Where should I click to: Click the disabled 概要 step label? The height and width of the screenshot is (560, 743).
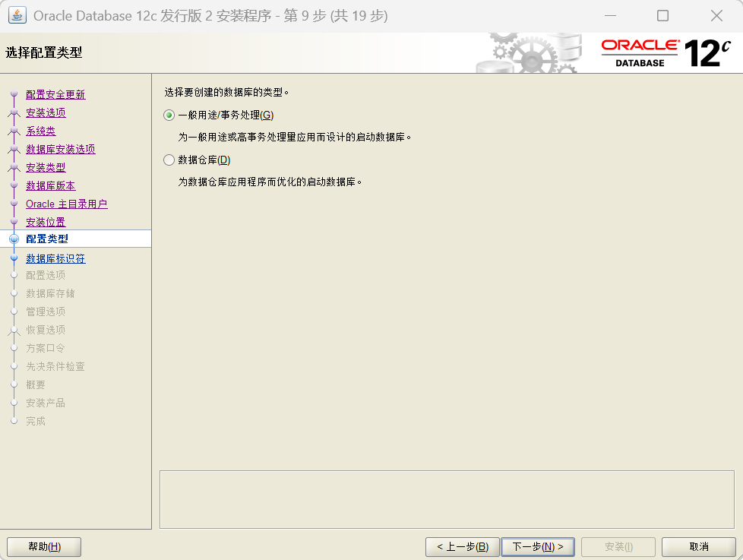[36, 384]
